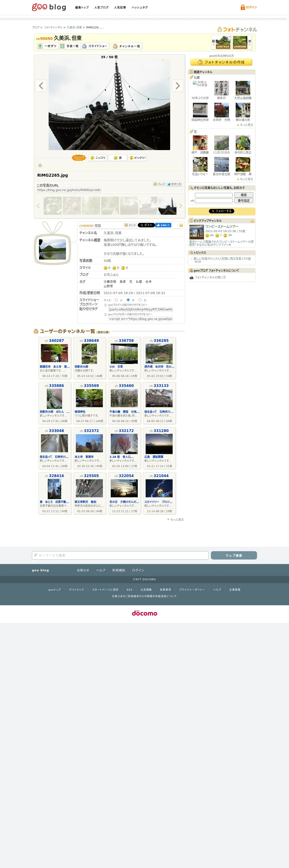Open related channel 大悲山塩船観 thumbnail

pyautogui.click(x=243, y=88)
